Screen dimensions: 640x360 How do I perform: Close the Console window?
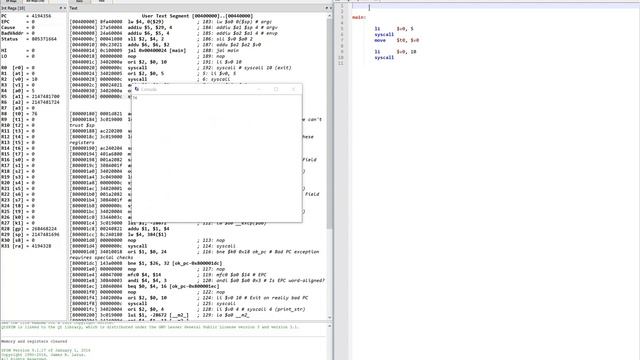[x=293, y=89]
